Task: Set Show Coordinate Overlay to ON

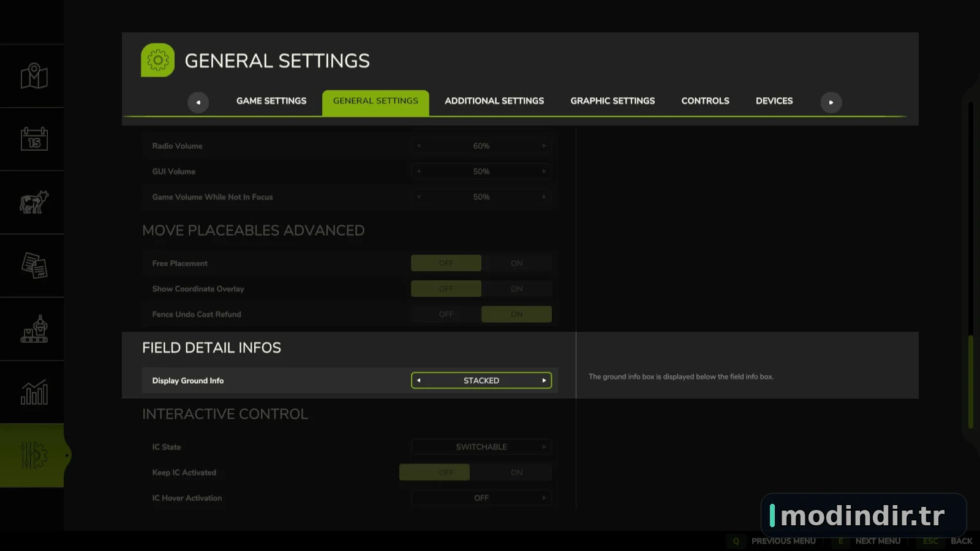Action: (516, 289)
